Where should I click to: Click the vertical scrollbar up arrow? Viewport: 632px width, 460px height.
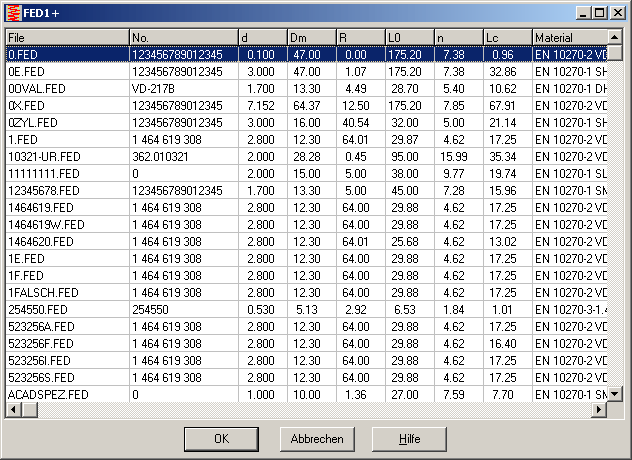point(615,37)
